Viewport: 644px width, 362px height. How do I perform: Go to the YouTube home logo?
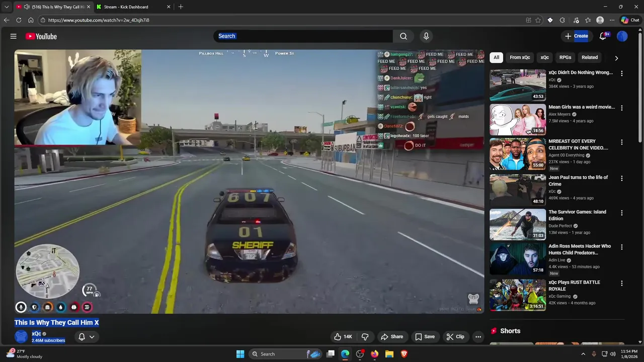pos(41,36)
